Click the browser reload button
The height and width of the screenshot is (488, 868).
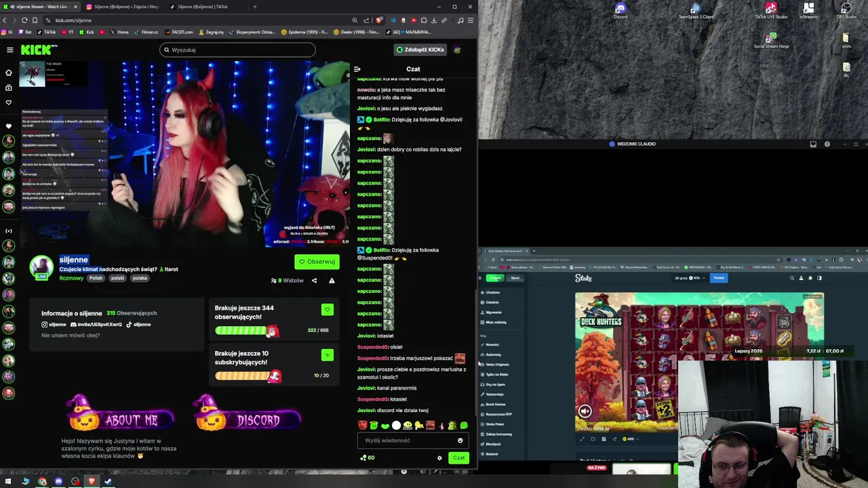tap(24, 20)
